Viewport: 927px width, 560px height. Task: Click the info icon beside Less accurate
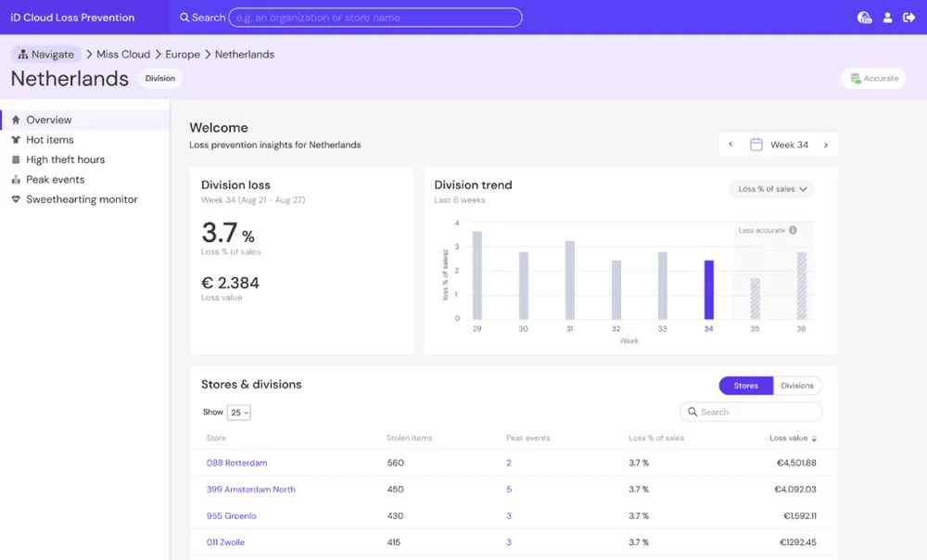click(x=793, y=230)
